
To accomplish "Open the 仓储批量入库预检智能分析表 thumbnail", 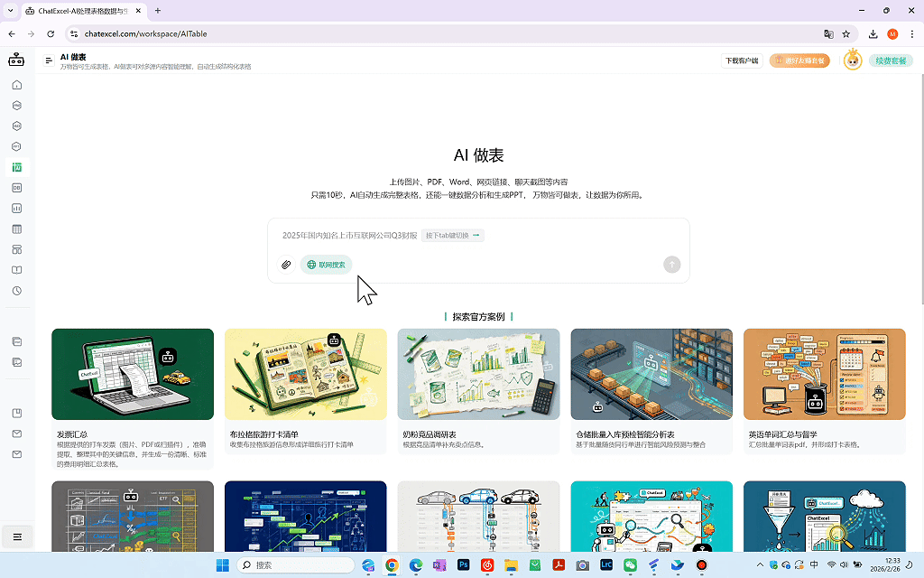I will 651,374.
